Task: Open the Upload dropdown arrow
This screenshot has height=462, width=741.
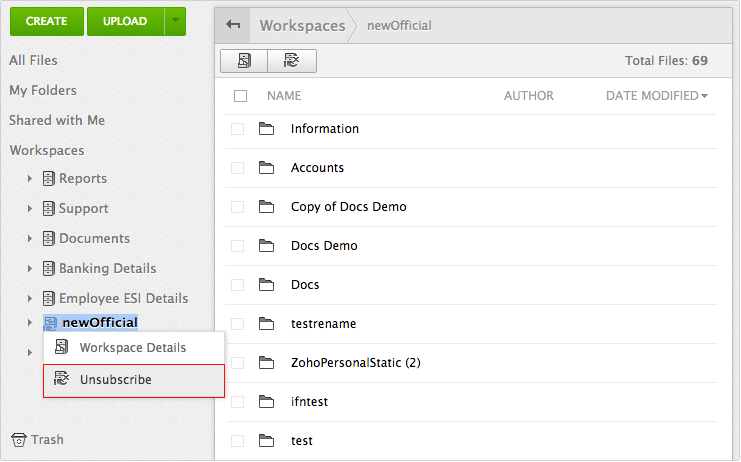Action: [175, 21]
